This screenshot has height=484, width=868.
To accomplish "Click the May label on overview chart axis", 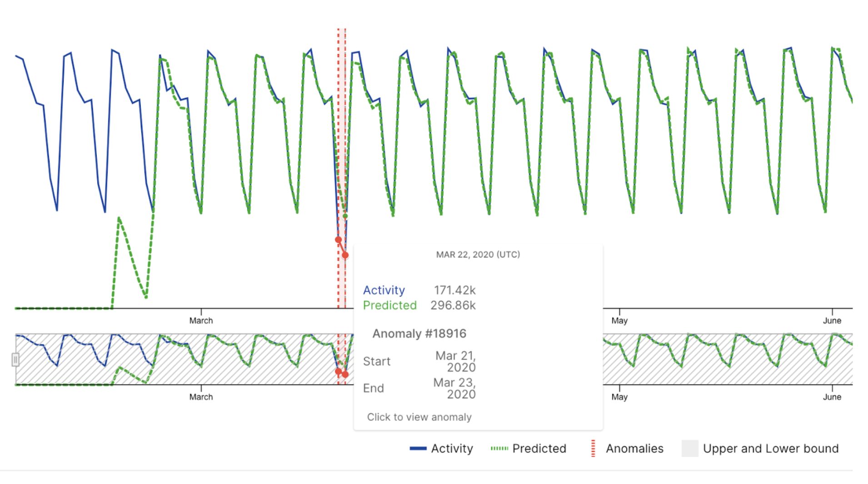I will (x=619, y=397).
